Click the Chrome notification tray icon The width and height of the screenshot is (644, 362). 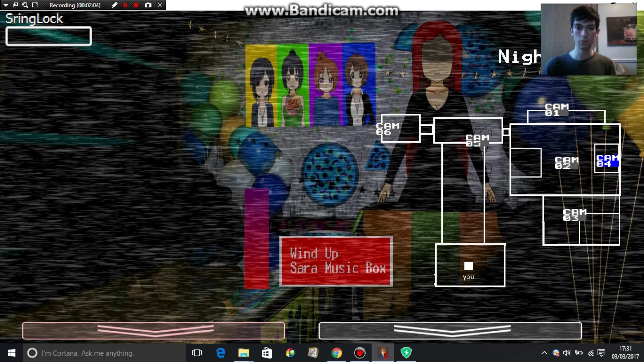click(x=556, y=353)
